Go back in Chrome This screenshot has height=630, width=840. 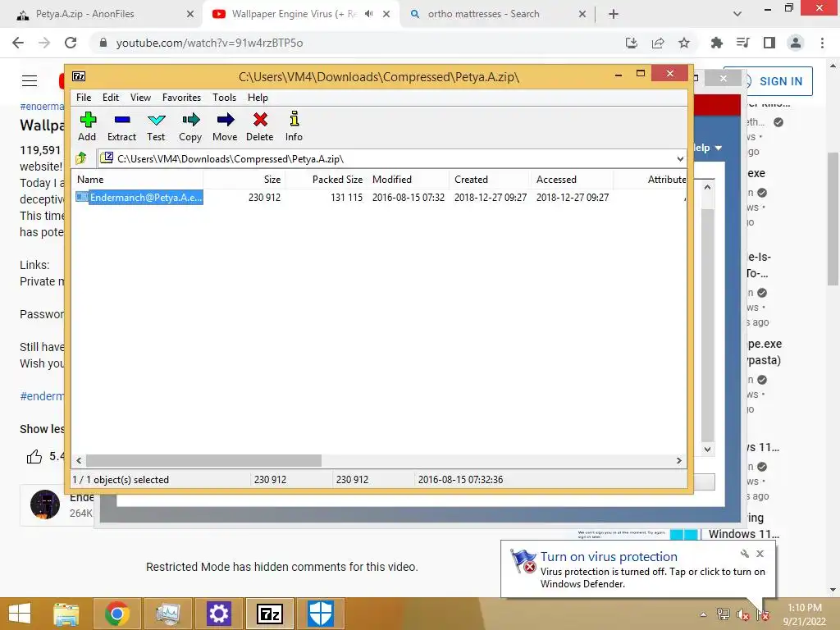tap(18, 43)
